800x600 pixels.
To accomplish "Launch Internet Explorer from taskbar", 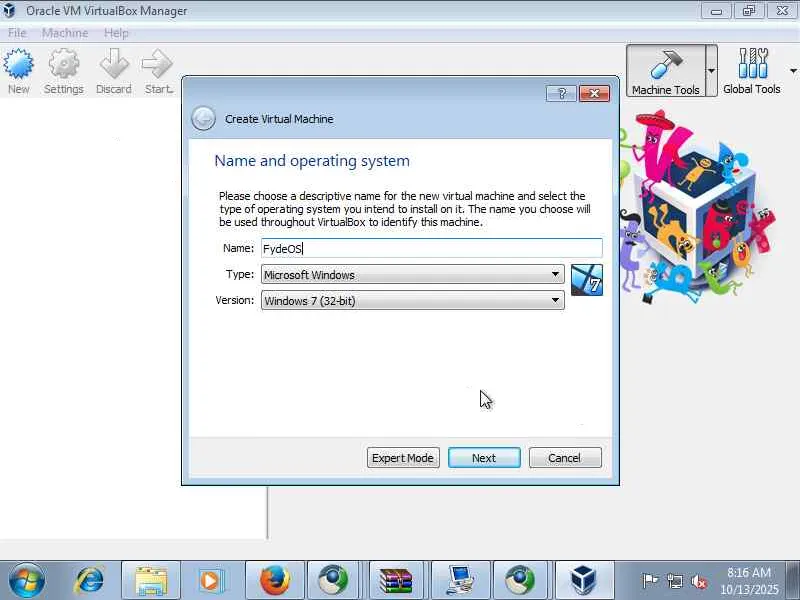I will pos(89,581).
